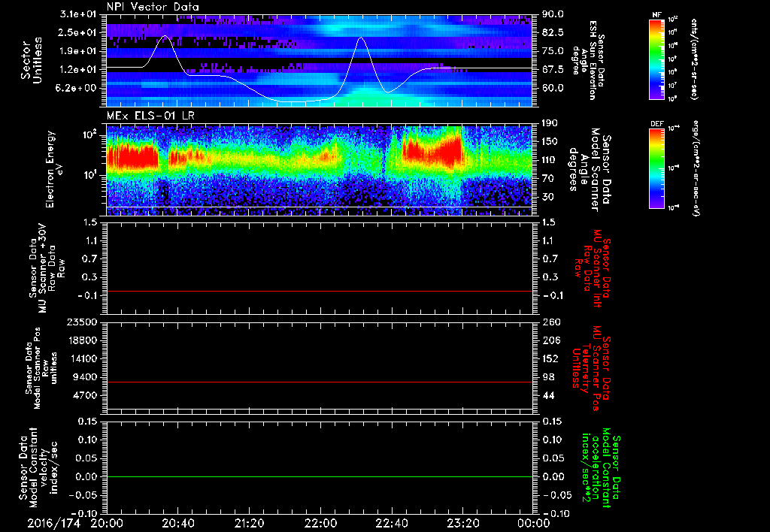Click the 23500 scanner position tick value
Viewport: 770px width, 532px height.
[83, 322]
